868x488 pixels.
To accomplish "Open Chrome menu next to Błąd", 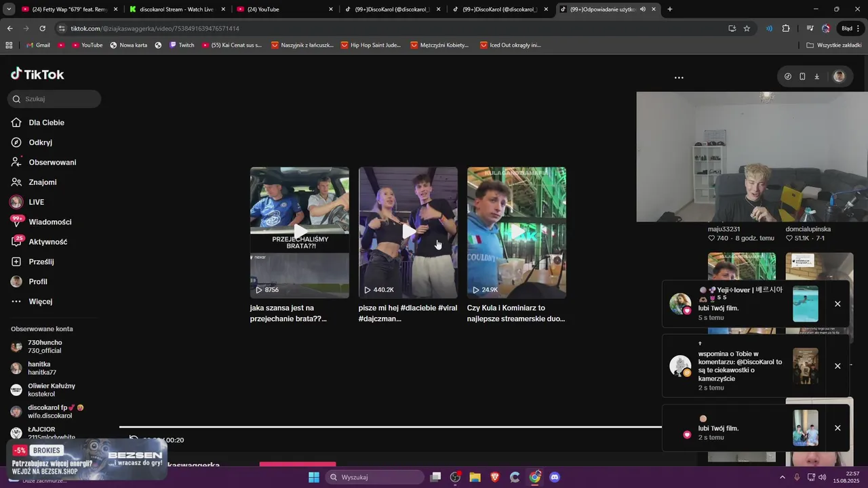I will (859, 28).
